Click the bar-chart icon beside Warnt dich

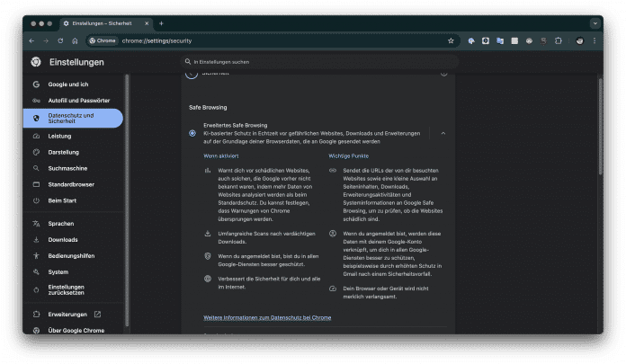coord(208,171)
